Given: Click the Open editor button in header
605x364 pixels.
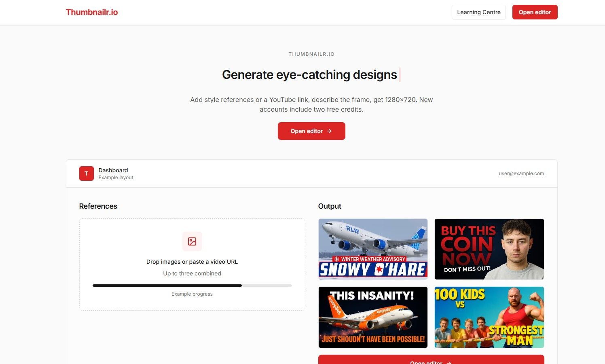Looking at the screenshot, I should click(x=535, y=12).
